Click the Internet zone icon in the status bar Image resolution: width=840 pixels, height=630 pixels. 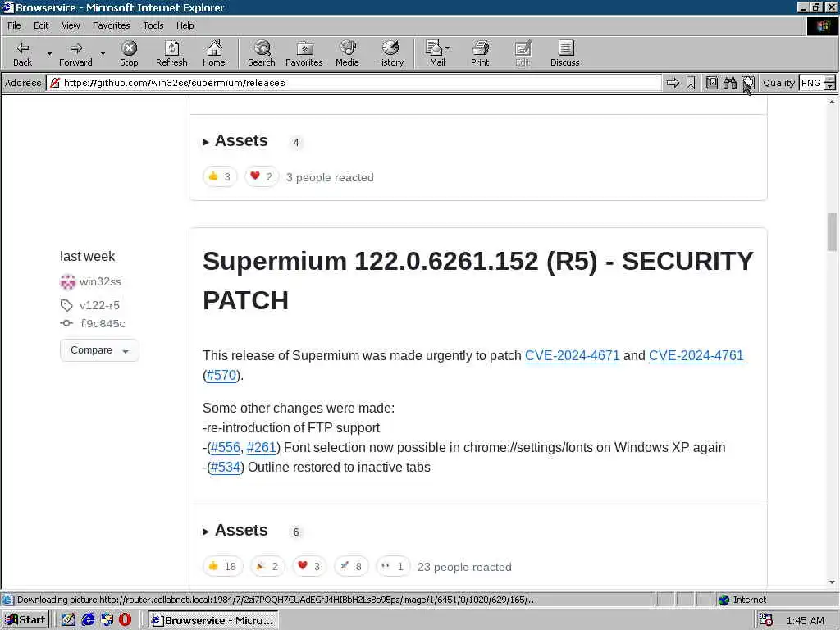724,600
